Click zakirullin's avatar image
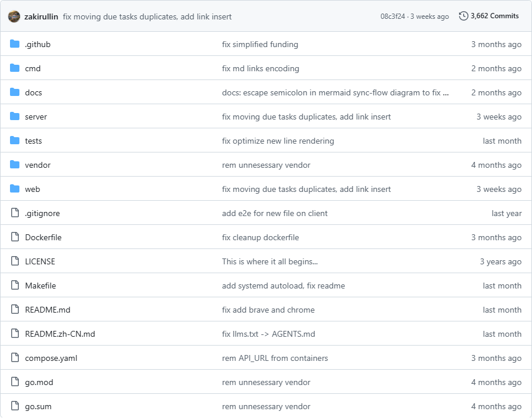Image resolution: width=532 pixels, height=418 pixels. [14, 16]
